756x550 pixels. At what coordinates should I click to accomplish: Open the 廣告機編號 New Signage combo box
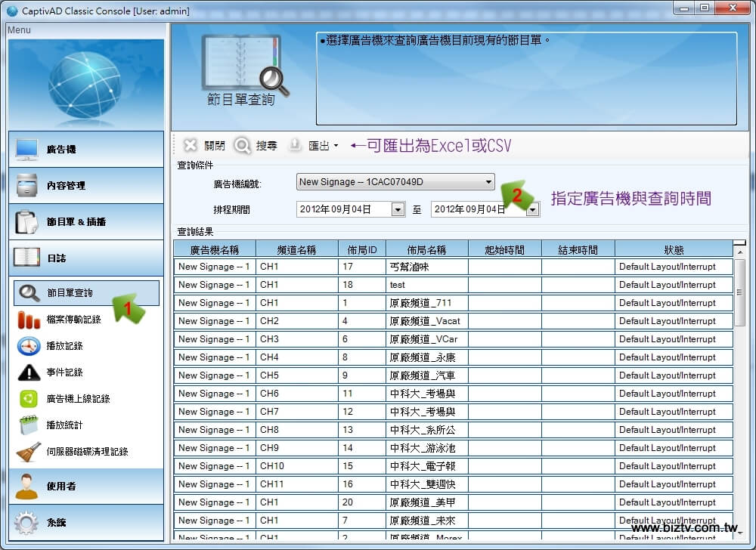[x=395, y=182]
